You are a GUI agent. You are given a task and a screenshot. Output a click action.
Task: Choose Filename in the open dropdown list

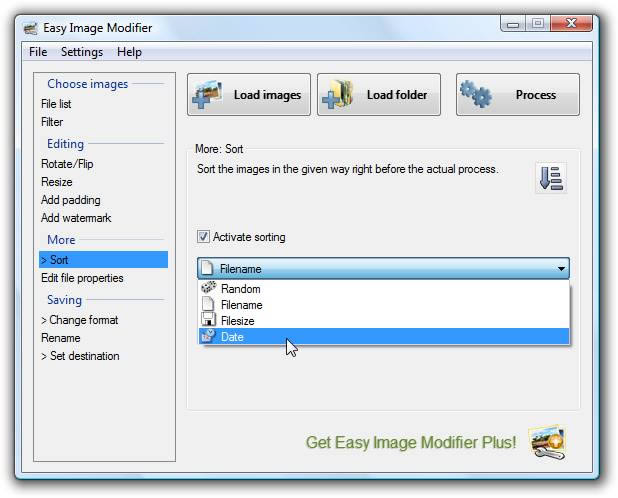383,305
